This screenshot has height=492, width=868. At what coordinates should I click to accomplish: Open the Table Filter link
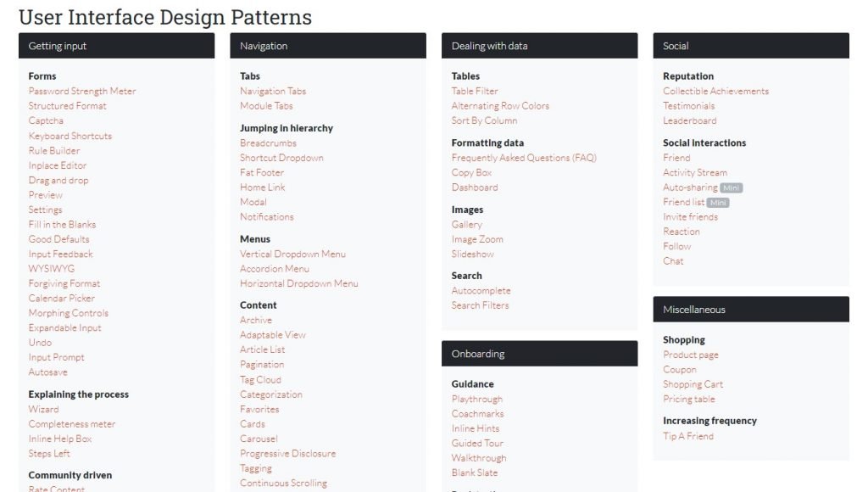[475, 91]
